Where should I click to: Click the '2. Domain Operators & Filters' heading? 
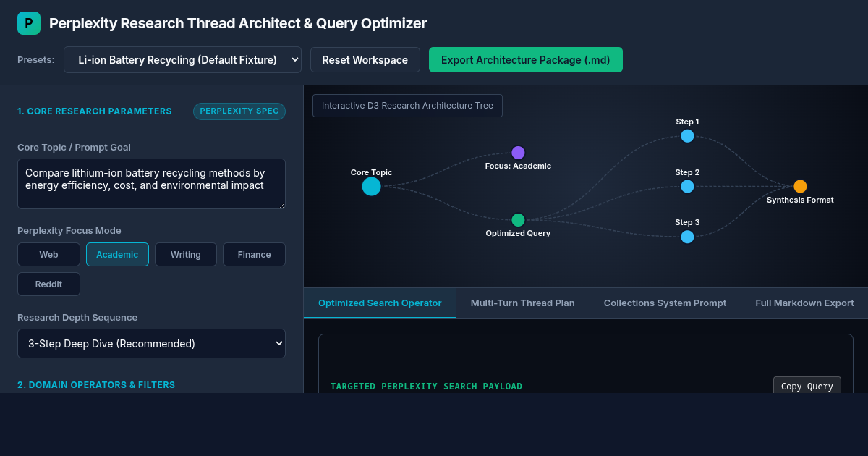coord(96,385)
